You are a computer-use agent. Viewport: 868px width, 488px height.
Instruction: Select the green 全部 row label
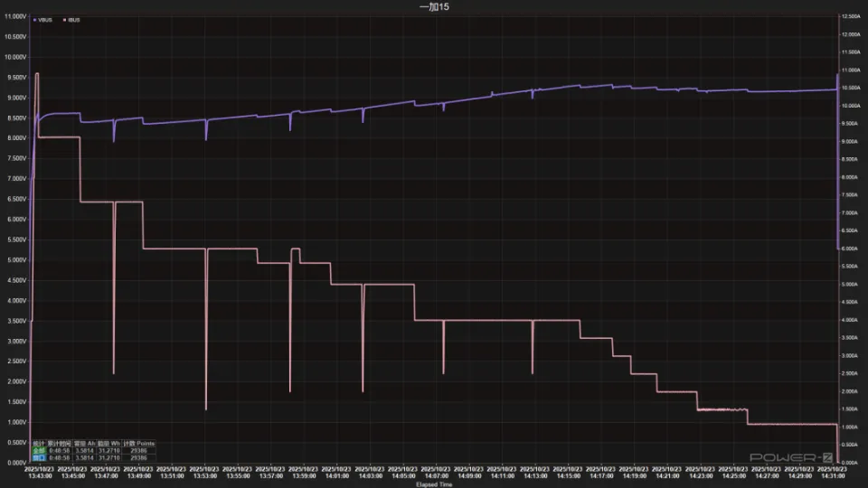(38, 450)
